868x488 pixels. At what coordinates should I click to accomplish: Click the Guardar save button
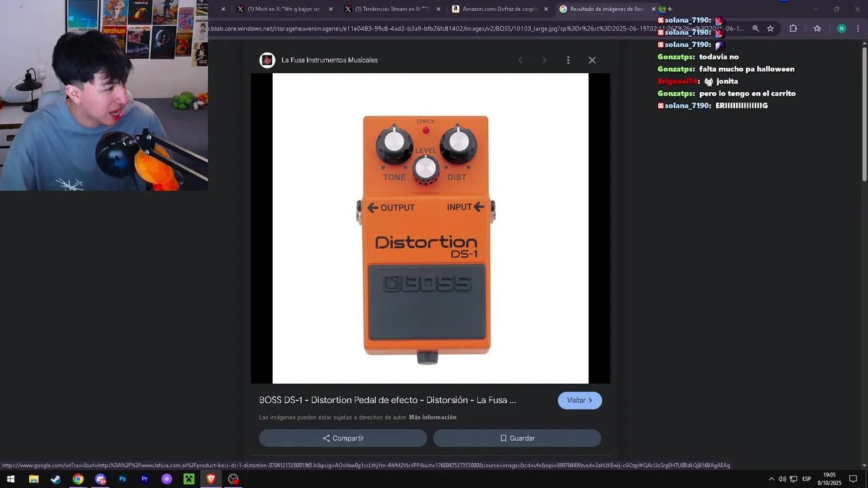[x=517, y=439]
